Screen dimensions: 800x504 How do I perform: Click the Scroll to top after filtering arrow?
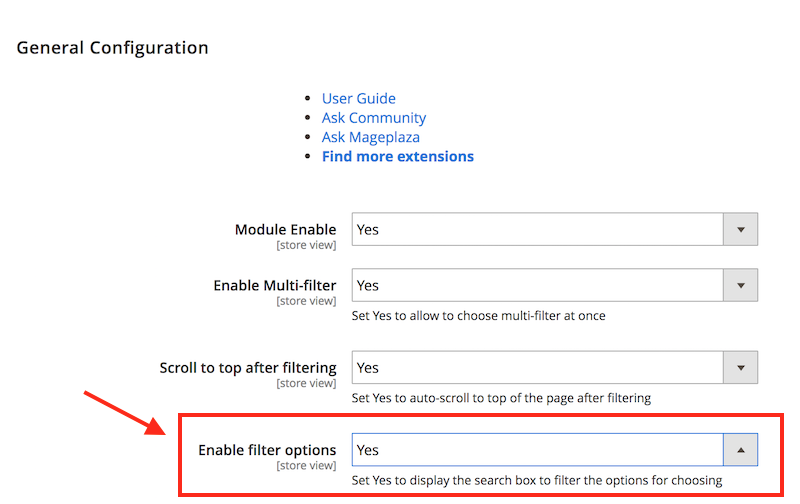(741, 367)
